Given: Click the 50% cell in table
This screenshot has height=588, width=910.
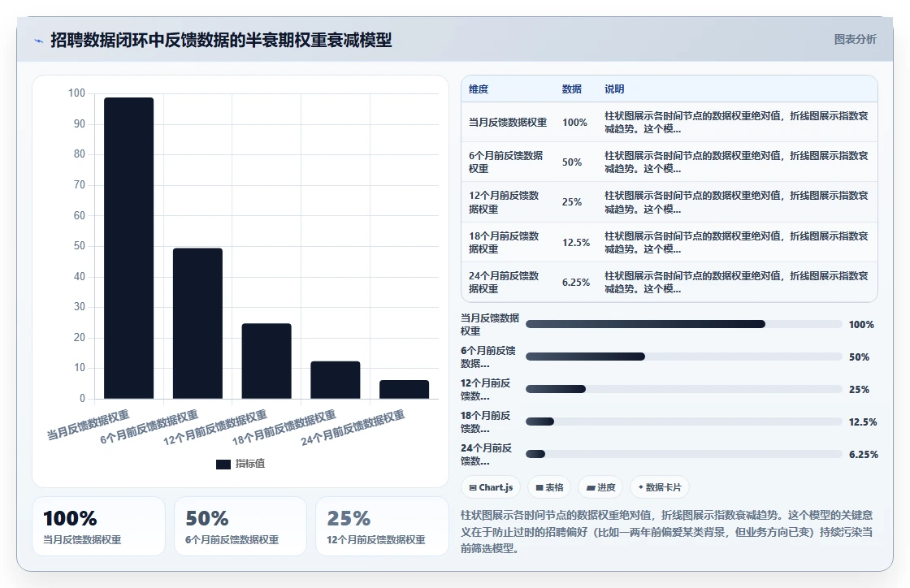Looking at the screenshot, I should [x=572, y=162].
